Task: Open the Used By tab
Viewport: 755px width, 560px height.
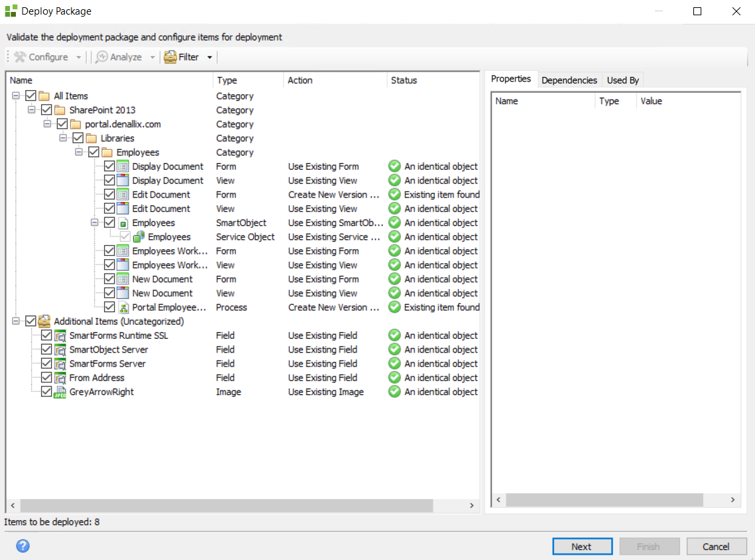Action: 622,80
